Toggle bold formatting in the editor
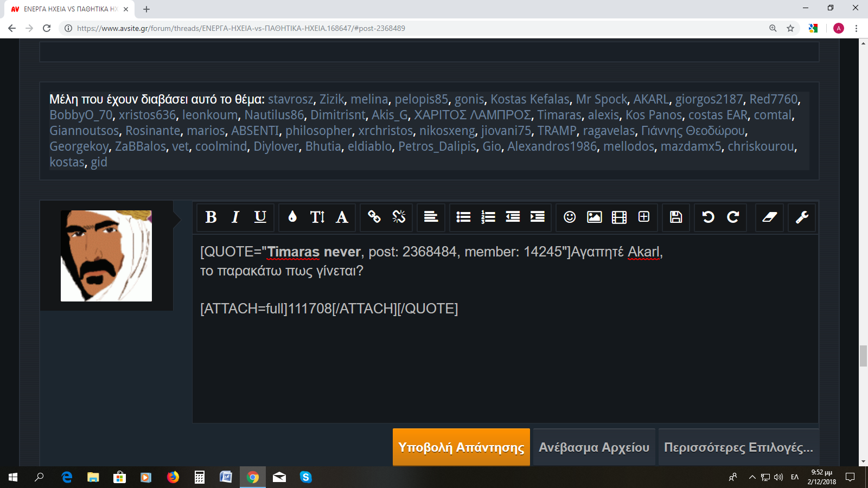The height and width of the screenshot is (488, 868). click(x=211, y=217)
